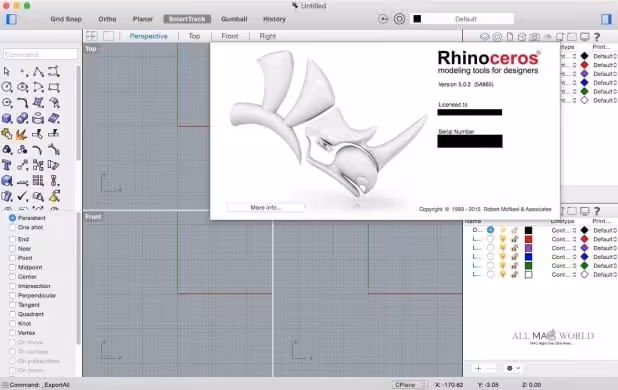This screenshot has width=618, height=390.
Task: Enable the Center object snap checkbox
Action: point(13,277)
